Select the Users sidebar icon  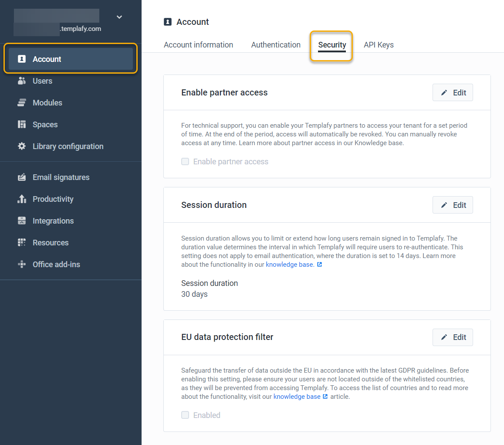click(21, 81)
